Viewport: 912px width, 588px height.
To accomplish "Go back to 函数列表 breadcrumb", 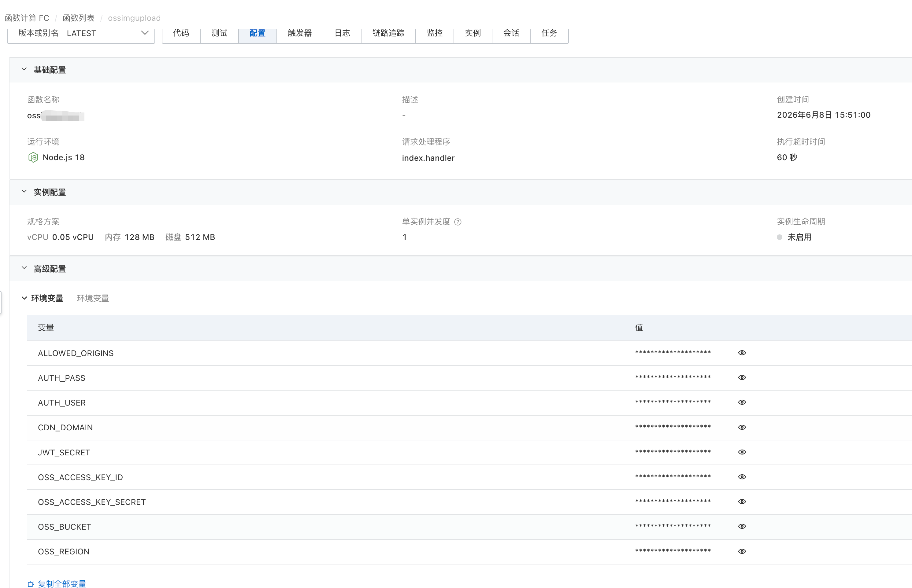I will [79, 18].
